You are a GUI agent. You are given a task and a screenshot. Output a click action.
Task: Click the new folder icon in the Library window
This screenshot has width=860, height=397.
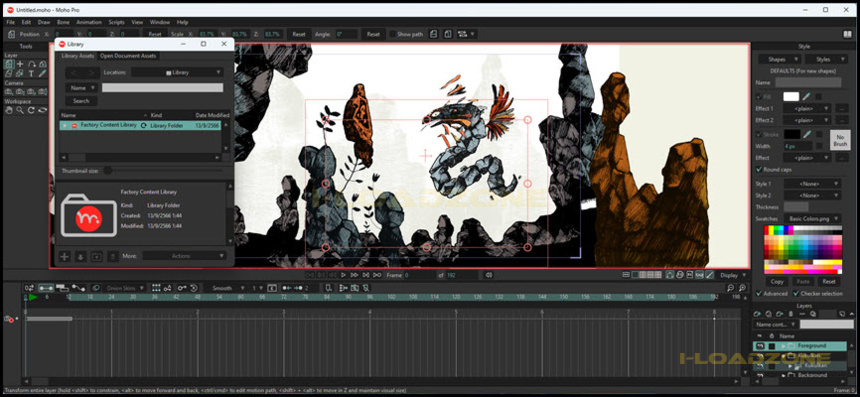pyautogui.click(x=97, y=256)
